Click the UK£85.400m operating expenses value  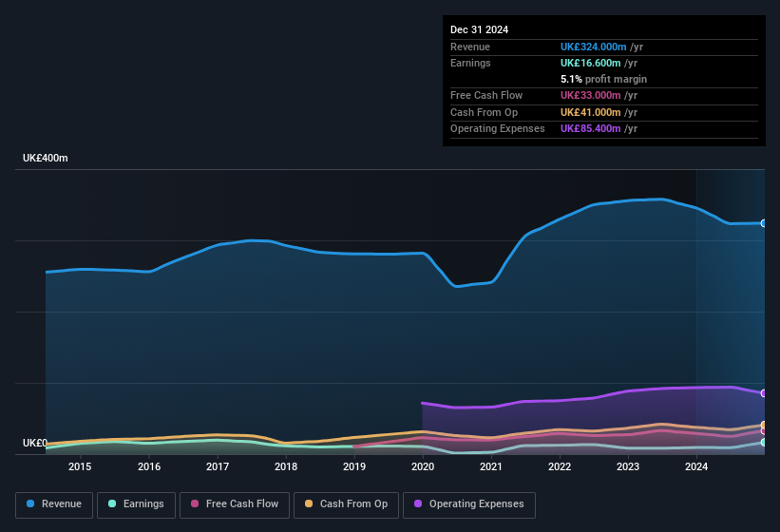coord(591,128)
